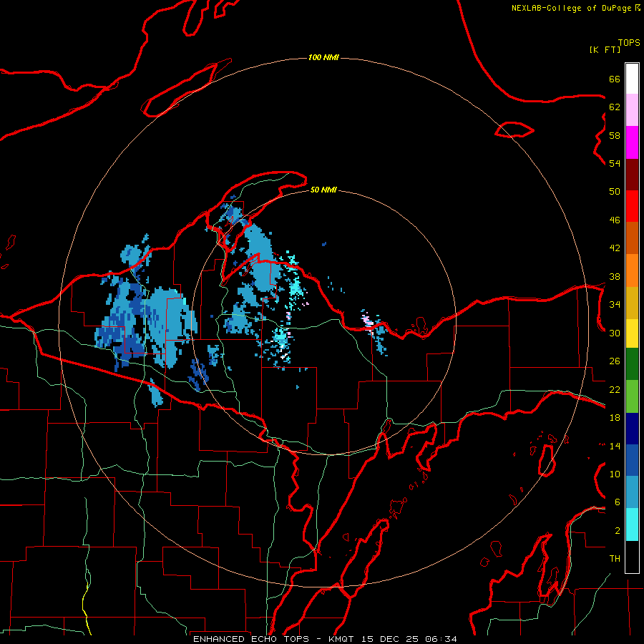Image resolution: width=644 pixels, height=644 pixels.
Task: Click the [K FT] units label
Action: pos(605,50)
